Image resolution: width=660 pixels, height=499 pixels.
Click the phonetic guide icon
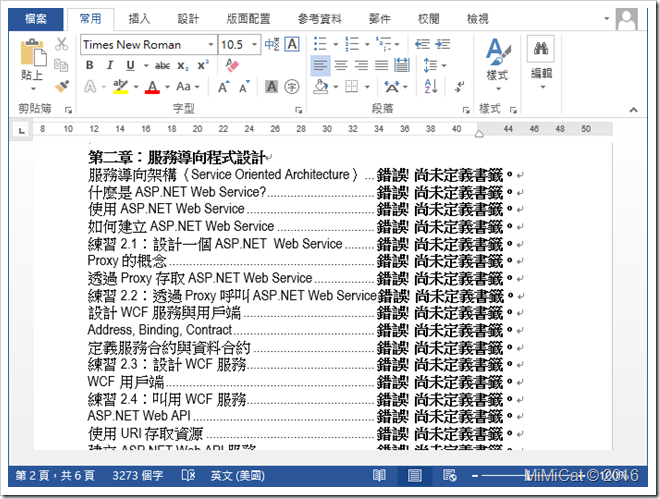point(272,44)
